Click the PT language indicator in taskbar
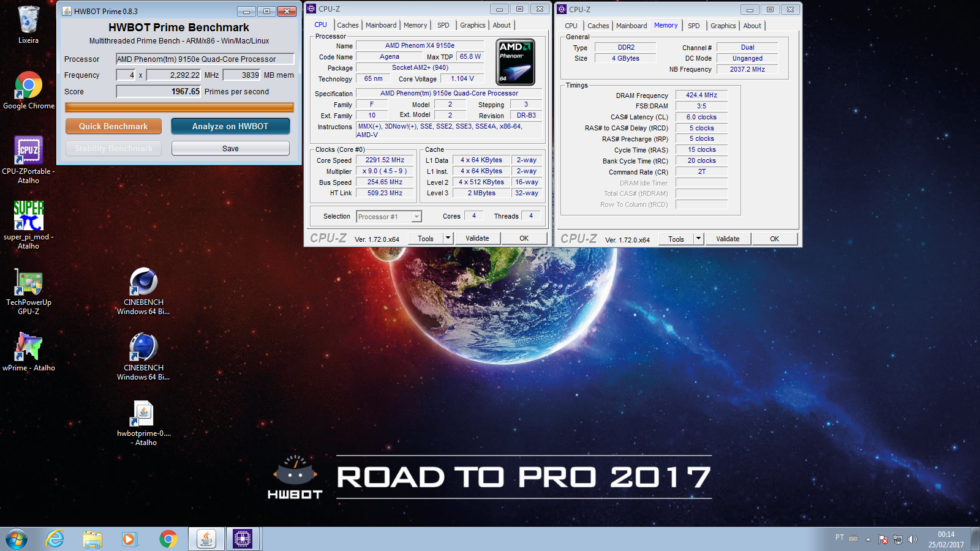Image resolution: width=980 pixels, height=551 pixels. [839, 538]
